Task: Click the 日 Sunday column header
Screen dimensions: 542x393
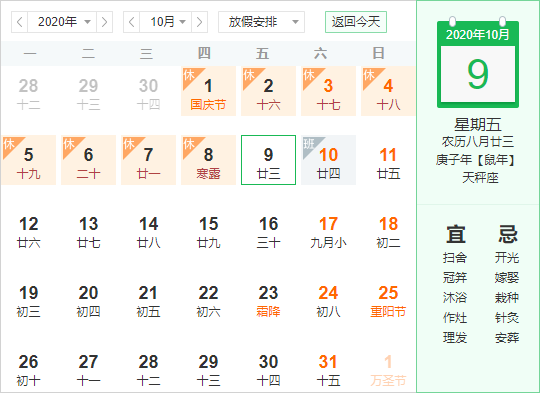Action: pos(378,54)
